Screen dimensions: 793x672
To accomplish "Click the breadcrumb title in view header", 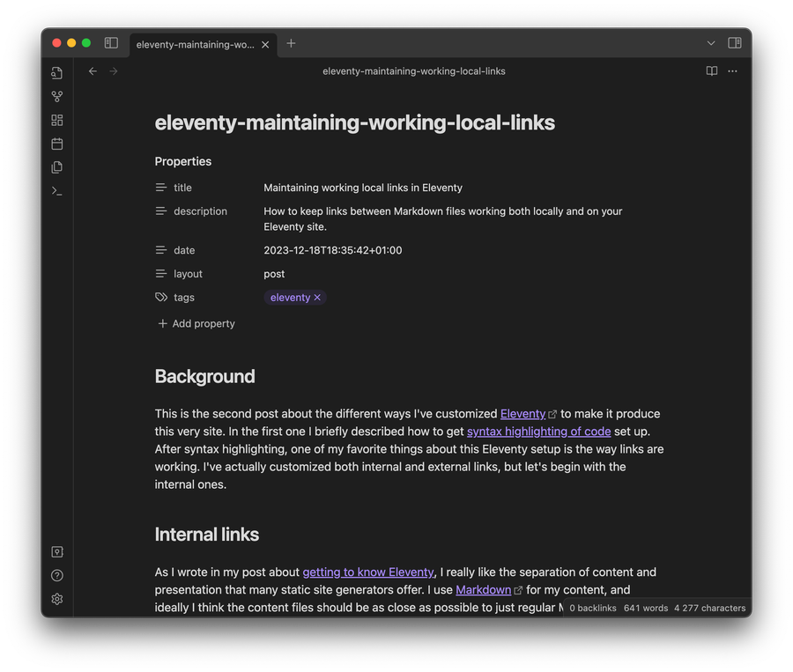I will [x=414, y=71].
